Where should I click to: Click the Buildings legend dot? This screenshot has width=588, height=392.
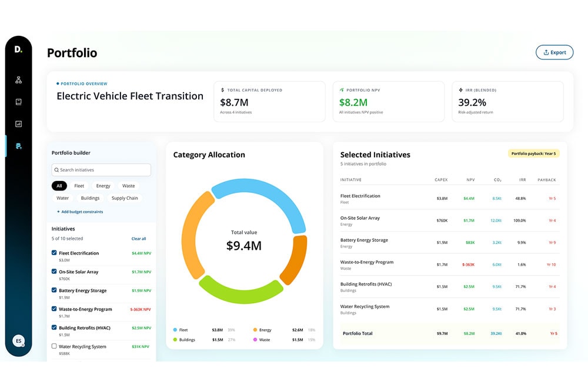(x=175, y=340)
